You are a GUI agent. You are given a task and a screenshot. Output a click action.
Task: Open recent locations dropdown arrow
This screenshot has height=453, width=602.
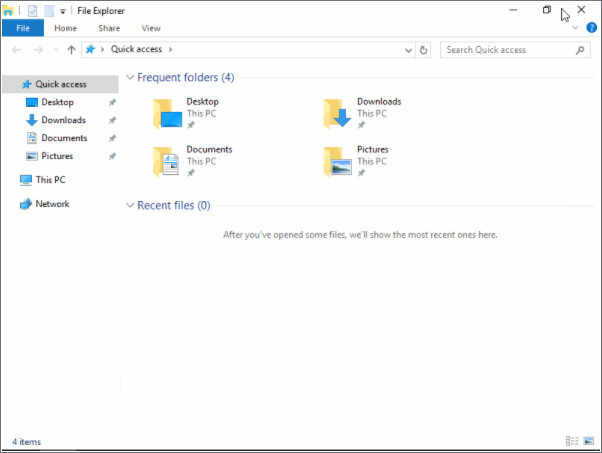click(56, 50)
